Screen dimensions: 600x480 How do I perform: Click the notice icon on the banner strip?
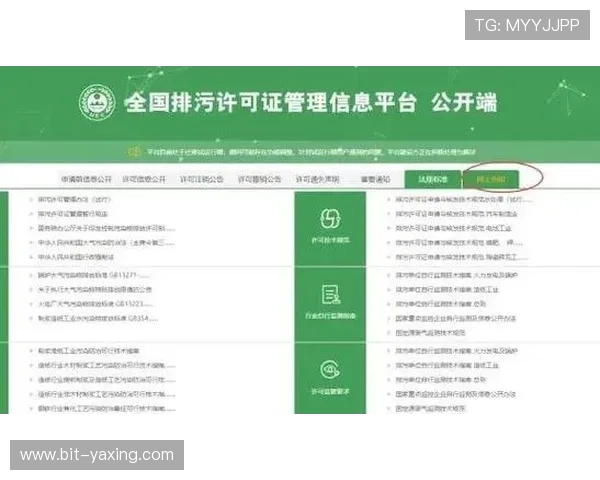click(134, 152)
